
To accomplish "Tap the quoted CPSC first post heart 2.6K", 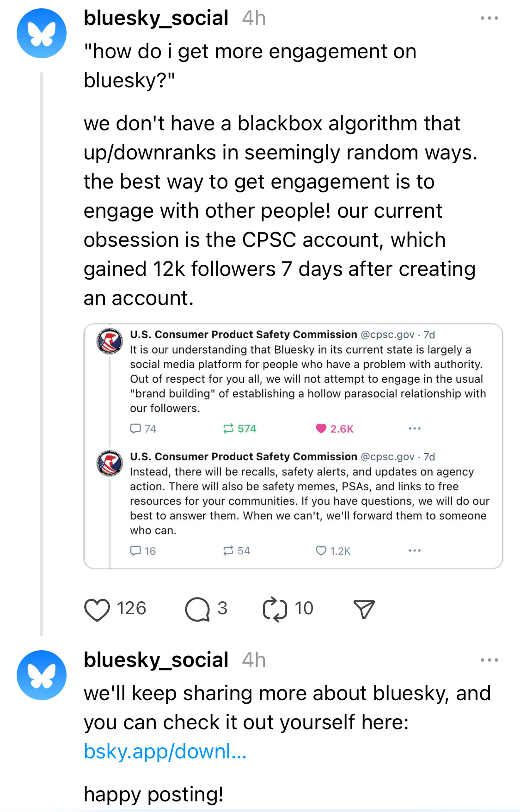I will click(x=321, y=428).
